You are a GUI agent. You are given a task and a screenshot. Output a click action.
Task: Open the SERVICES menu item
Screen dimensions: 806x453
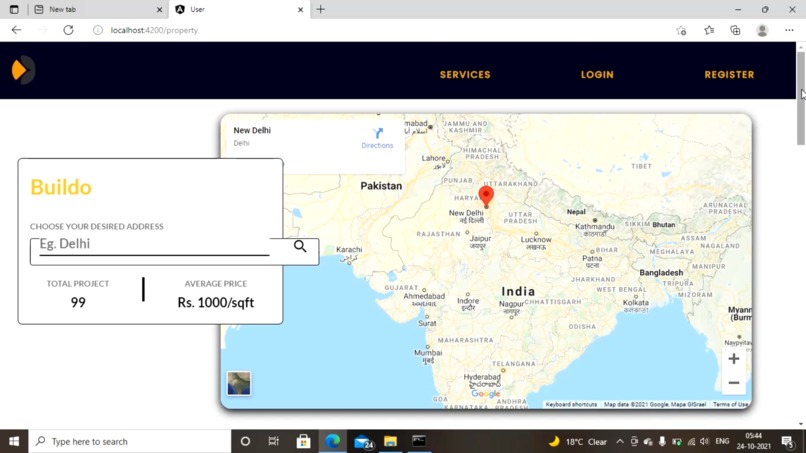(465, 75)
